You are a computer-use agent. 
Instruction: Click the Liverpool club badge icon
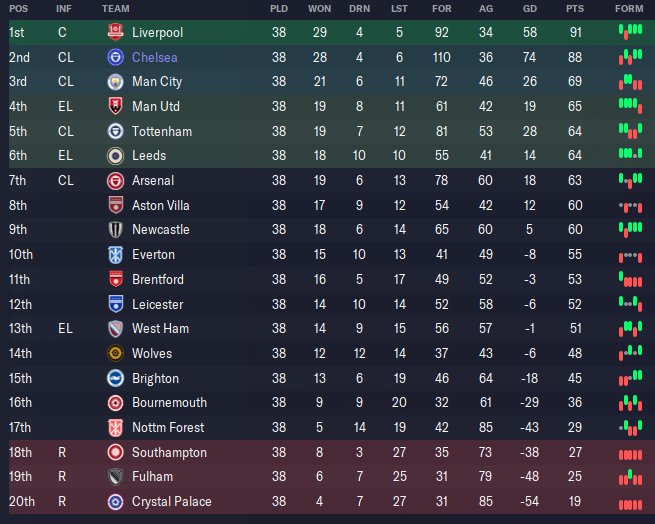[115, 32]
